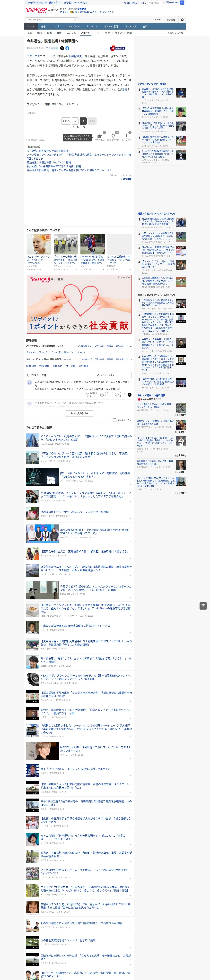Dismiss the マカオのIRグランドリスボアパレス recommended card
Screen dimensions: 210x980
click(x=50, y=269)
